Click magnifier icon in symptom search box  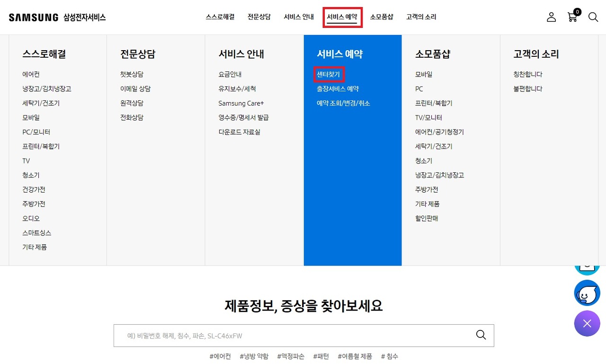click(x=481, y=335)
